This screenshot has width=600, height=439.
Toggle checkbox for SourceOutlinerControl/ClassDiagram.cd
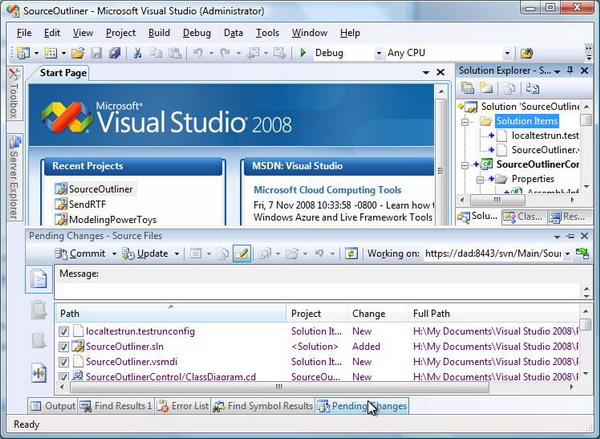tap(64, 377)
